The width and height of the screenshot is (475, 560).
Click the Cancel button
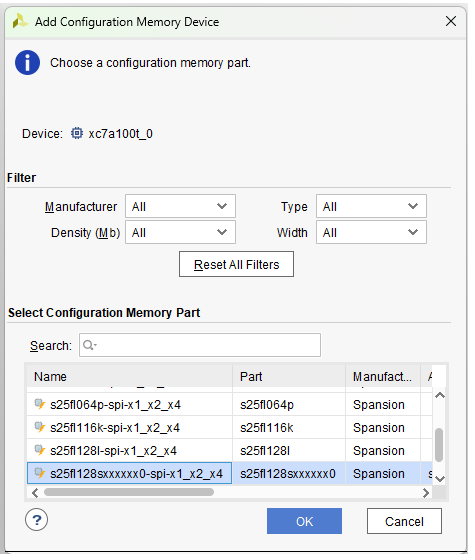(x=404, y=521)
